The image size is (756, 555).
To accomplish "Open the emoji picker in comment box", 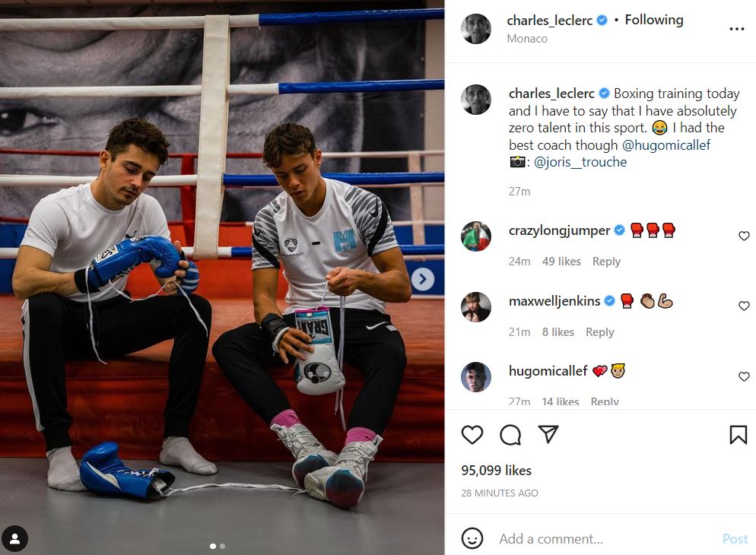I will tap(472, 538).
